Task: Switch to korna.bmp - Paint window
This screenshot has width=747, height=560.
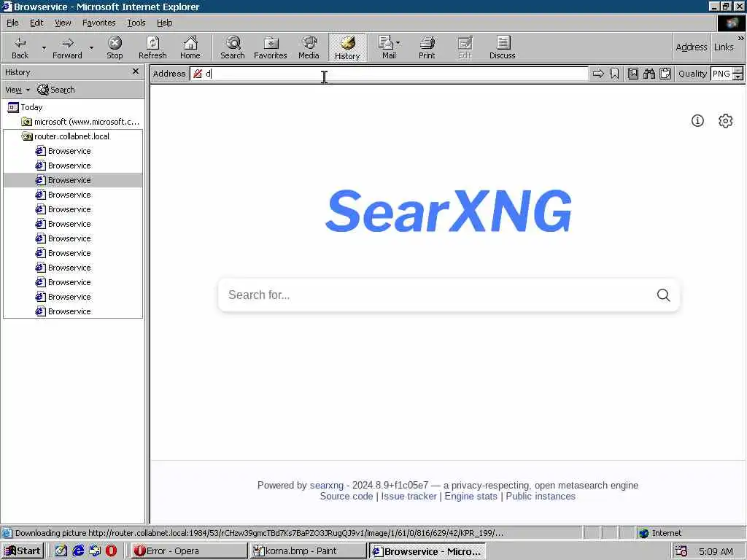Action: [x=309, y=551]
